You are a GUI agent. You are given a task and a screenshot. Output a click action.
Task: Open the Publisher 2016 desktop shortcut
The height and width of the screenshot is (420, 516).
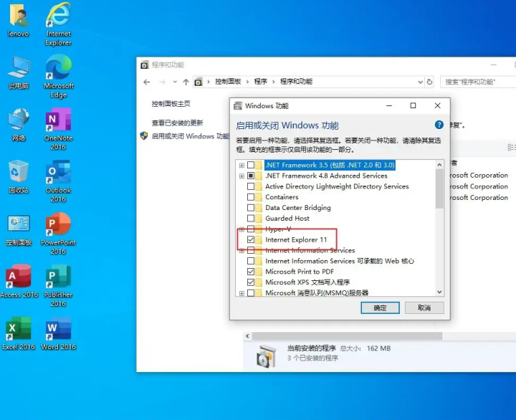coord(58,280)
